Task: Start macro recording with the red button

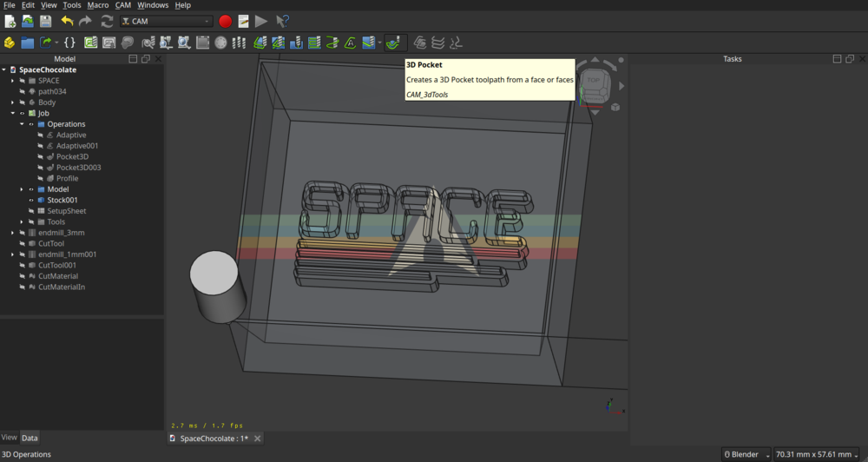Action: pos(226,21)
